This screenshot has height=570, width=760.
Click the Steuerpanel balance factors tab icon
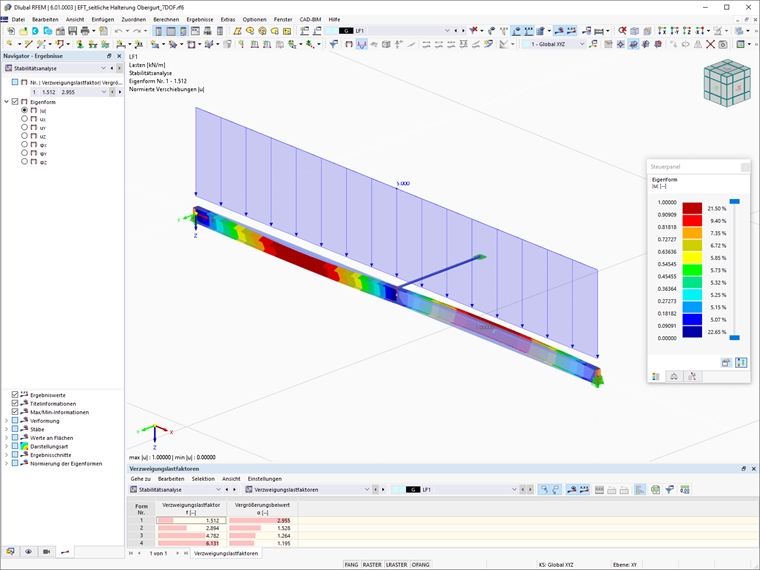point(674,377)
